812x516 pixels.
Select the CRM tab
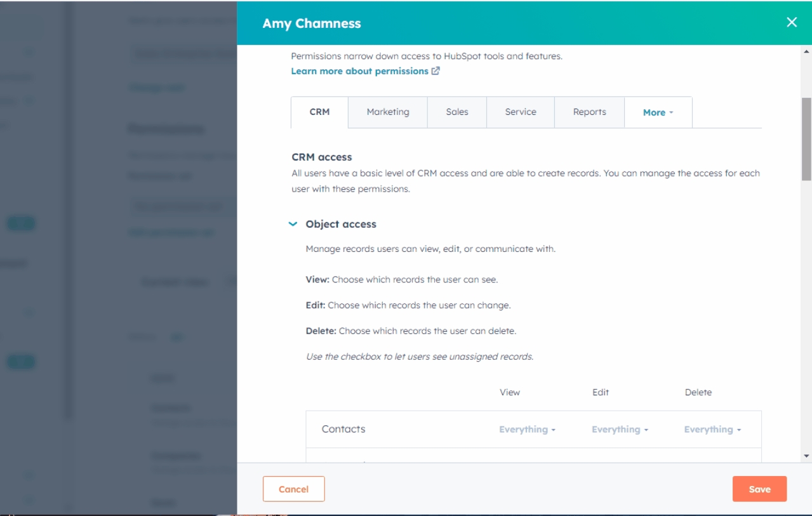tap(320, 112)
